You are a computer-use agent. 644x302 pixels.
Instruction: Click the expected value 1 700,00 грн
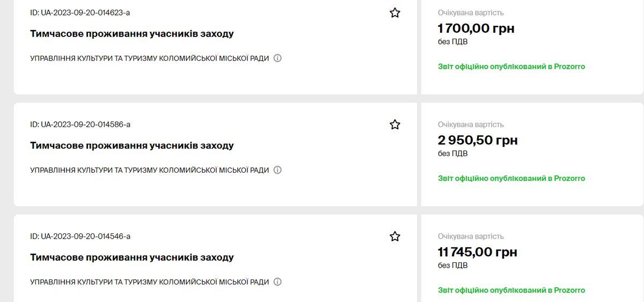[x=476, y=28]
